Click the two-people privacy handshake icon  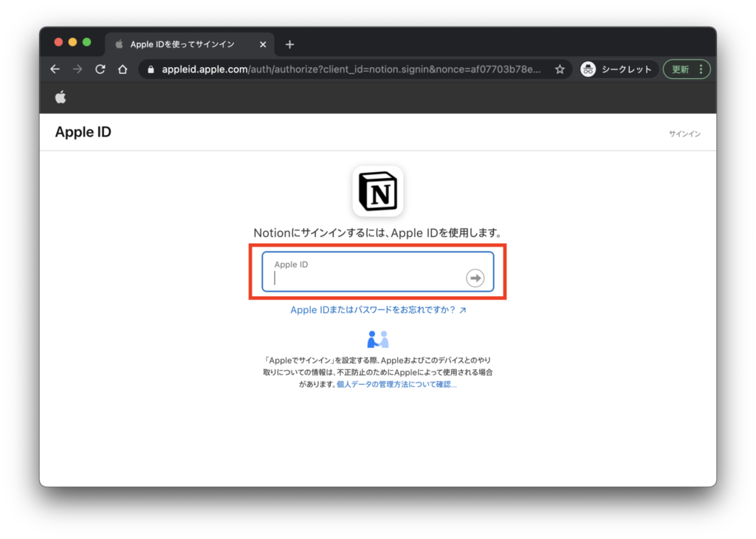378,340
